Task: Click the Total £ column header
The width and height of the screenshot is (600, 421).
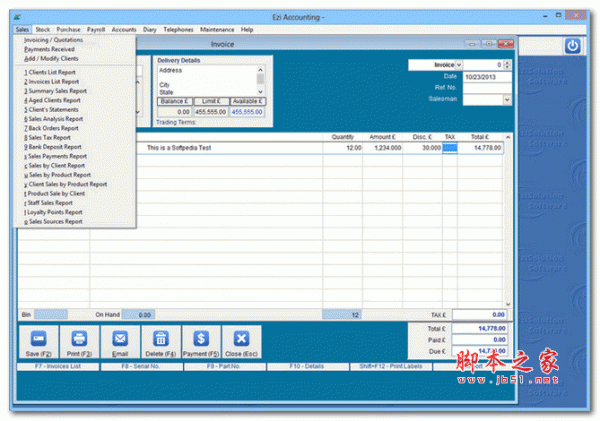Action: click(479, 137)
